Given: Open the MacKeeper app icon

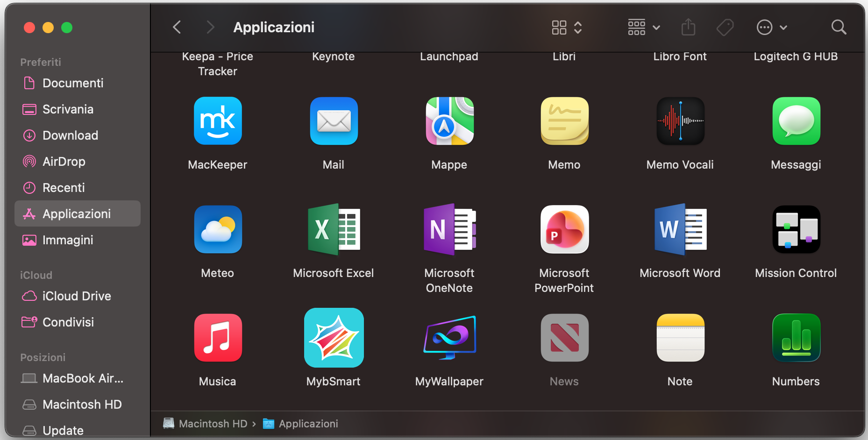Looking at the screenshot, I should click(218, 121).
